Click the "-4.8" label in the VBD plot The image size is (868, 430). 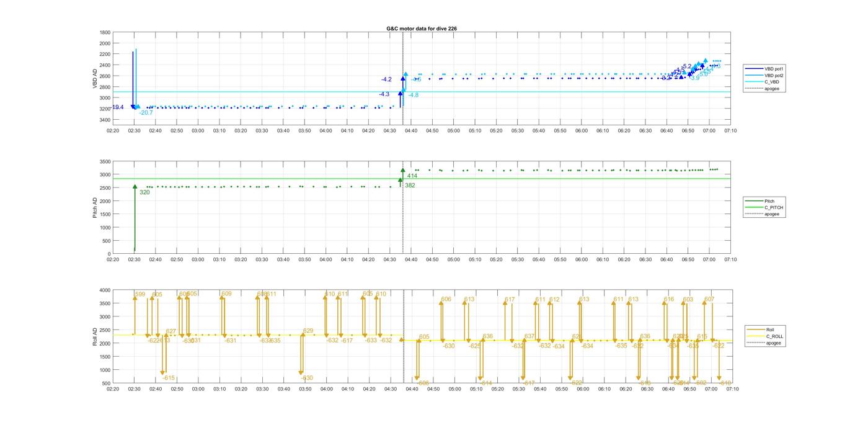click(x=414, y=95)
